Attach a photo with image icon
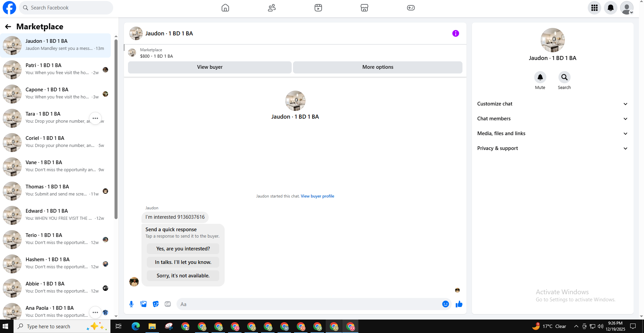This screenshot has width=644, height=333. tap(143, 304)
